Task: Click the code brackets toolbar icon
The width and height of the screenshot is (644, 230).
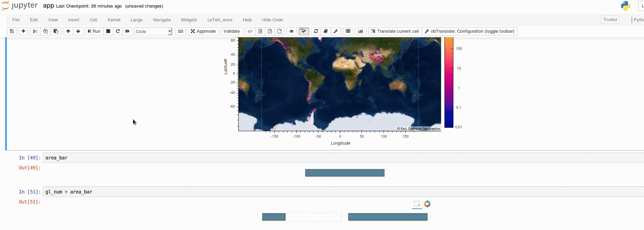Action: pyautogui.click(x=250, y=31)
